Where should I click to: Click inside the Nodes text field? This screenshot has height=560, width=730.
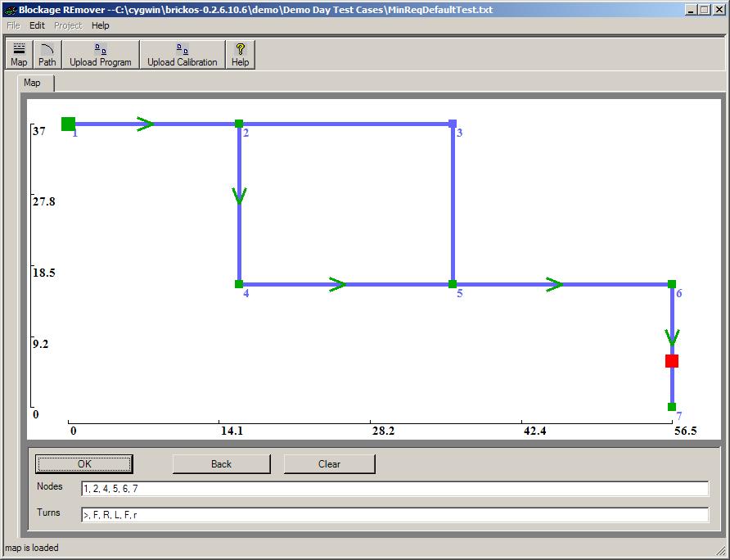[394, 489]
